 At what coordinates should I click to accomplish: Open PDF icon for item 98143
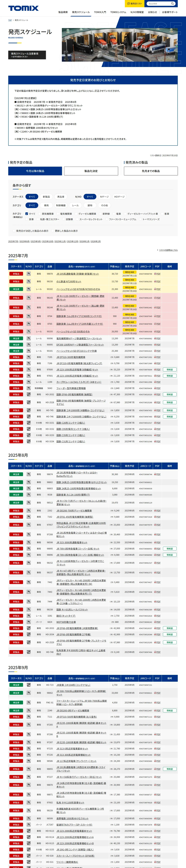[x=157, y=298]
